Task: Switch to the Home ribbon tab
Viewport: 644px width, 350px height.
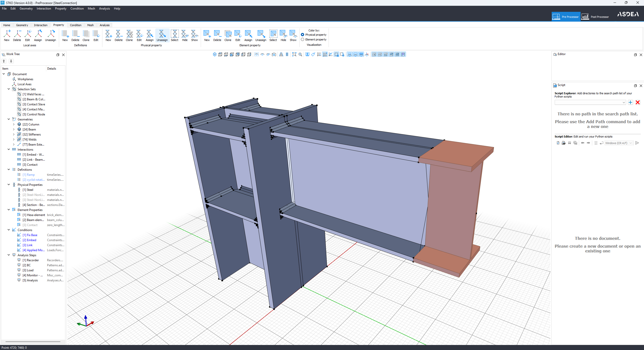Action: pyautogui.click(x=7, y=25)
